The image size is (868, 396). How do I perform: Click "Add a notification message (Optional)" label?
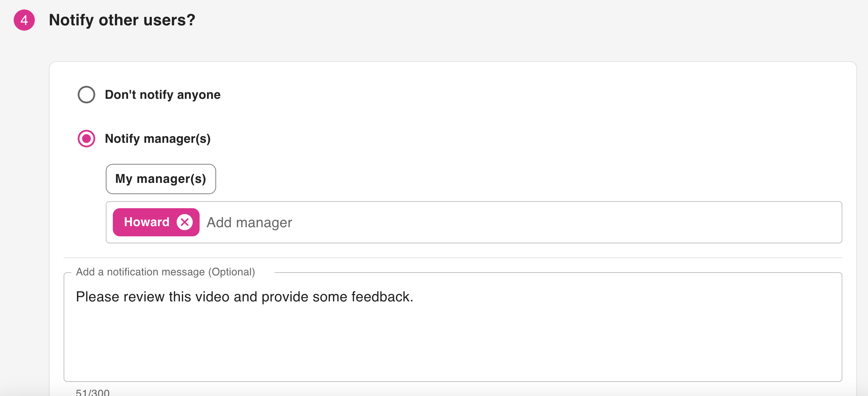click(x=166, y=272)
